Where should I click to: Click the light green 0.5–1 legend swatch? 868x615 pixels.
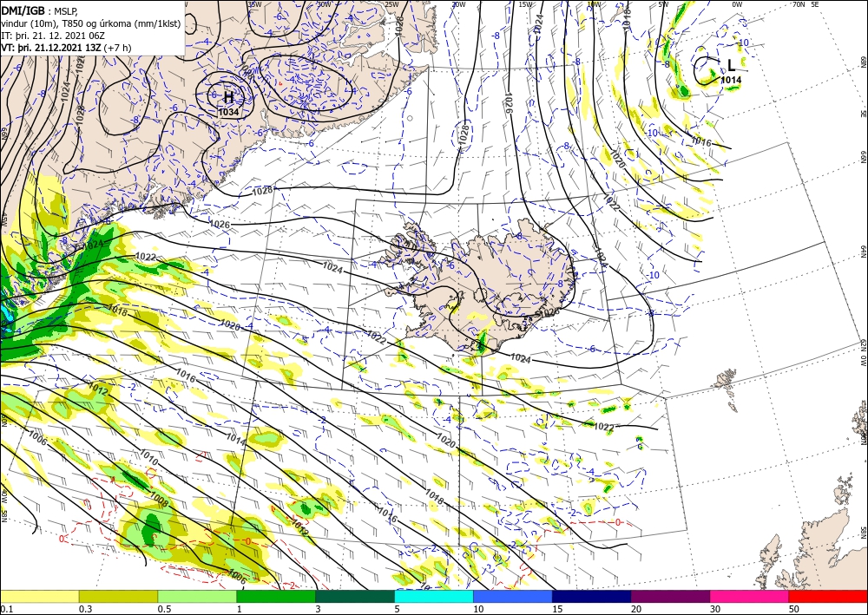tap(197, 596)
